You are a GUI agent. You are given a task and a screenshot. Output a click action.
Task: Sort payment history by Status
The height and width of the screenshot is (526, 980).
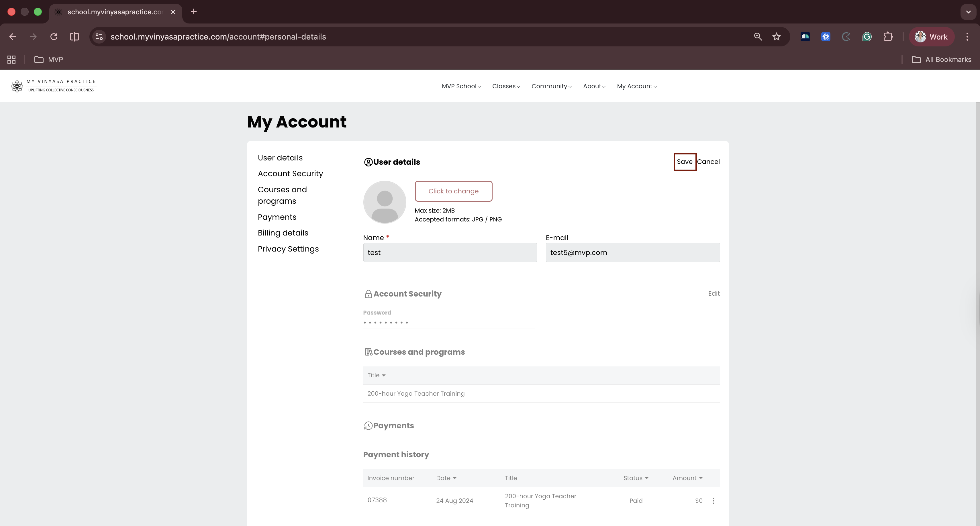coord(636,478)
